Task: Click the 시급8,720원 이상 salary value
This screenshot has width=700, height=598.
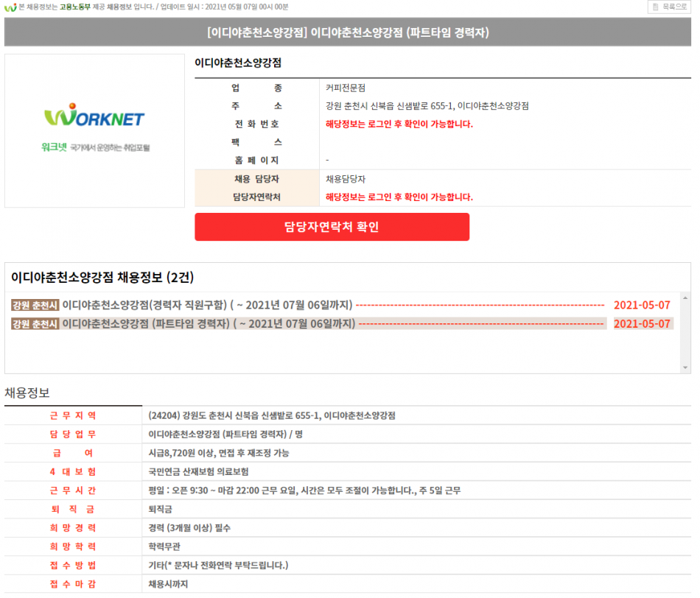Action: (x=219, y=454)
